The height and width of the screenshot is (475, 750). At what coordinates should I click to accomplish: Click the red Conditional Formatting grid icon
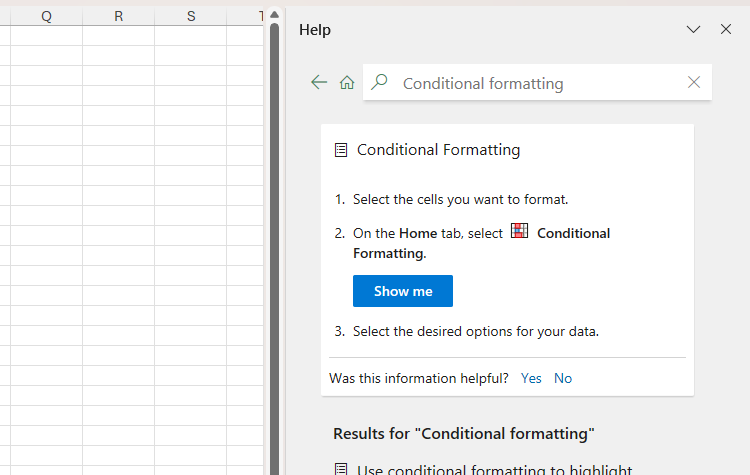click(519, 231)
